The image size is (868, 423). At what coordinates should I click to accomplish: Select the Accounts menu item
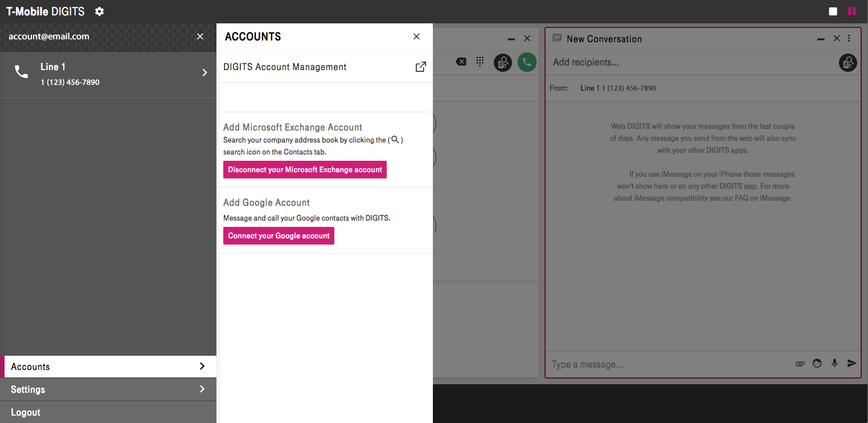[108, 367]
